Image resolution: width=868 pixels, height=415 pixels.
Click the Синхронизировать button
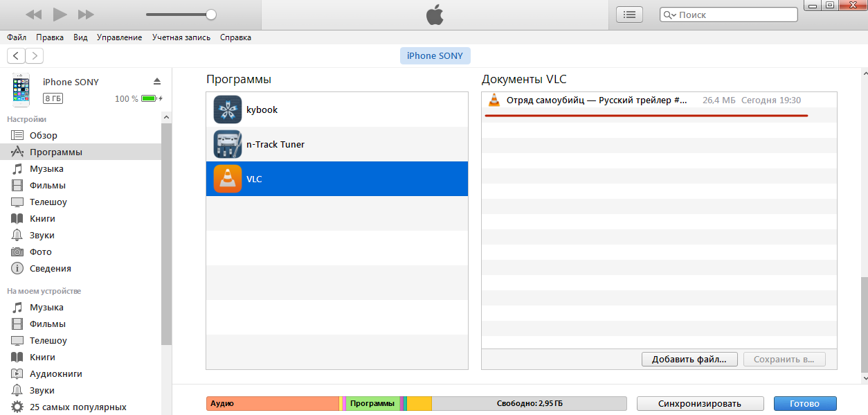click(700, 403)
